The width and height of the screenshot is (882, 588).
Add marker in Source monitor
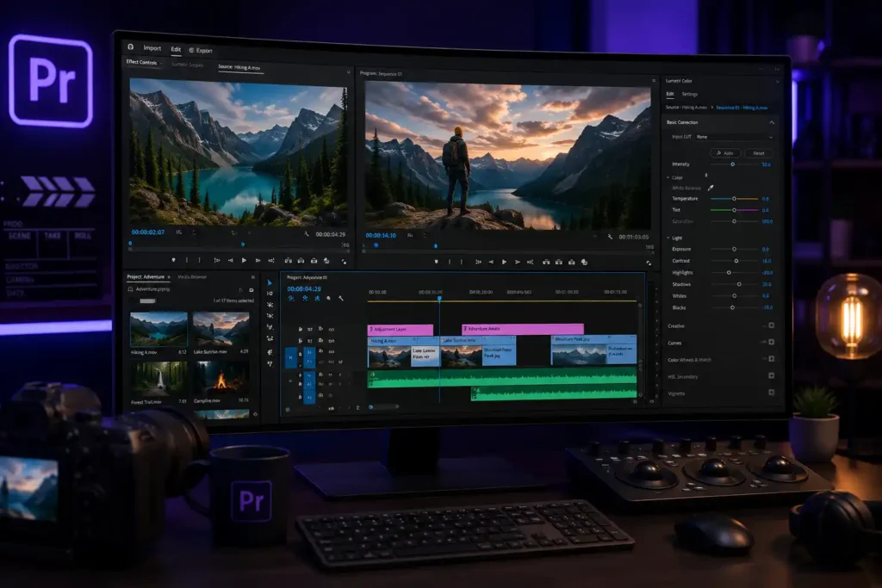pyautogui.click(x=173, y=260)
